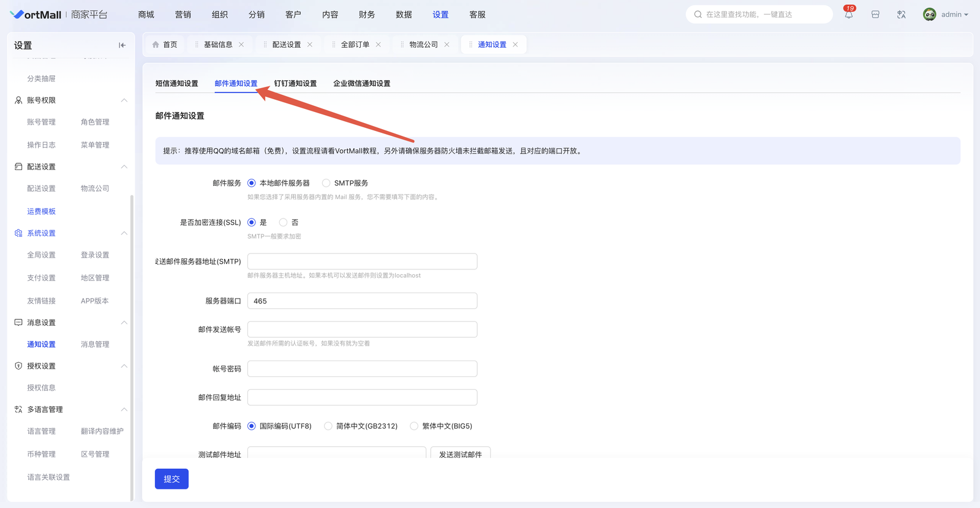Click the 提交 submit button

tap(171, 479)
